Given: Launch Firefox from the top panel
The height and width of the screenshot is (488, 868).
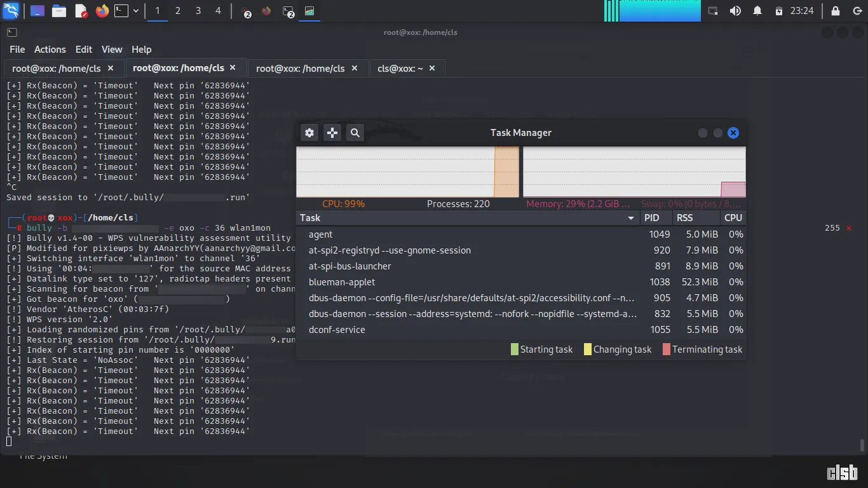Looking at the screenshot, I should coord(102,11).
